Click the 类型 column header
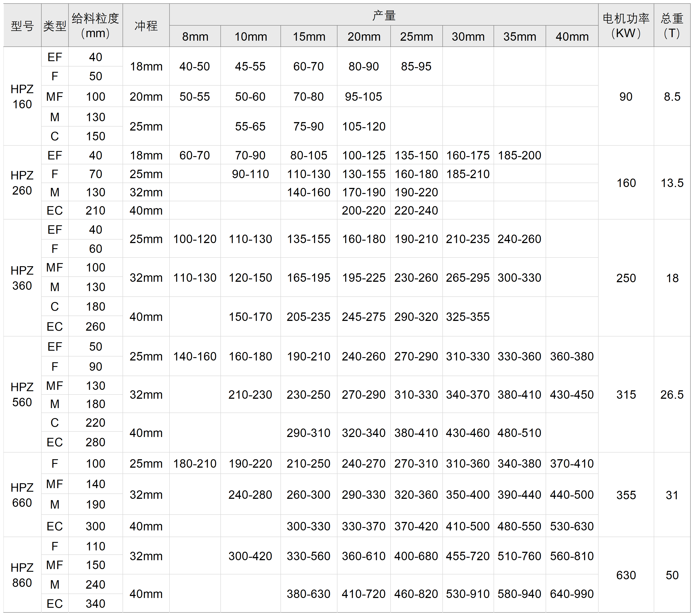 click(55, 26)
